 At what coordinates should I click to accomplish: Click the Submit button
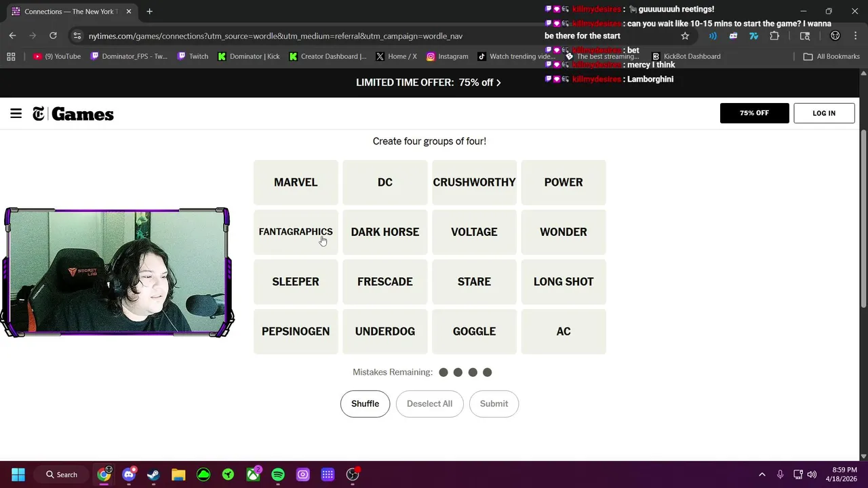click(494, 404)
